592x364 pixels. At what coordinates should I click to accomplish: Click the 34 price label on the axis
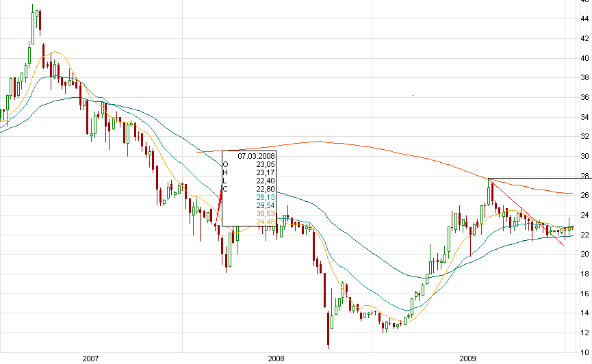pyautogui.click(x=585, y=117)
